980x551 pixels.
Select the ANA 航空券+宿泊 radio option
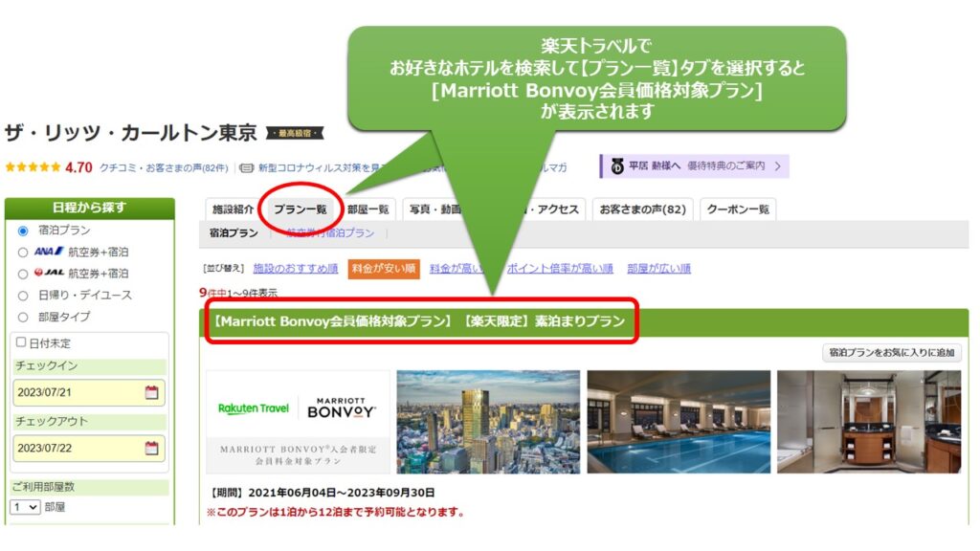pos(23,253)
